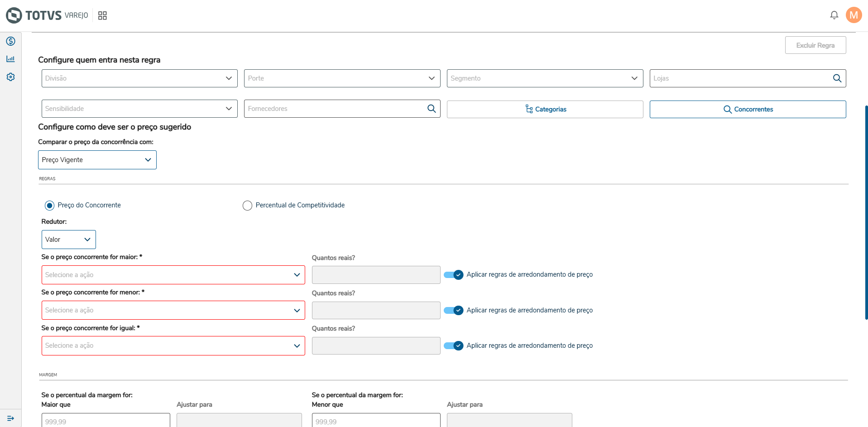Open the Preço Vigente comparison dropdown
The height and width of the screenshot is (427, 868).
[97, 160]
